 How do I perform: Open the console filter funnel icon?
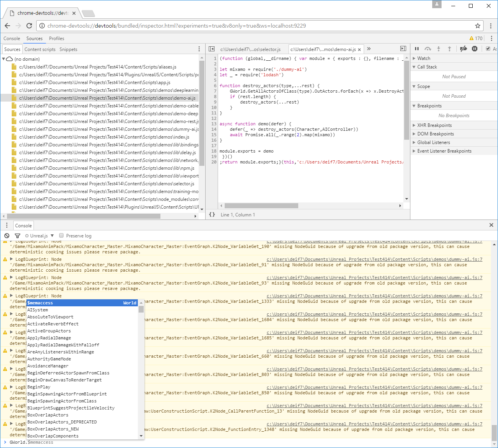point(18,236)
